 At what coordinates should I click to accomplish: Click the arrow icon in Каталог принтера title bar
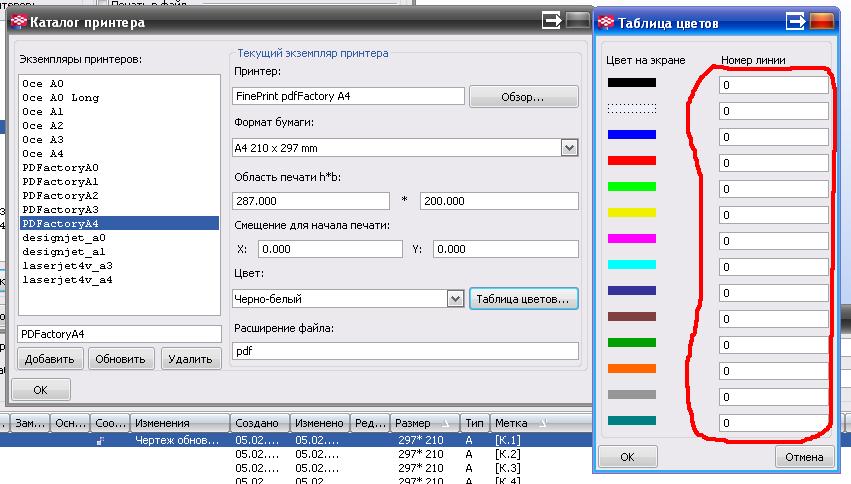click(x=551, y=21)
